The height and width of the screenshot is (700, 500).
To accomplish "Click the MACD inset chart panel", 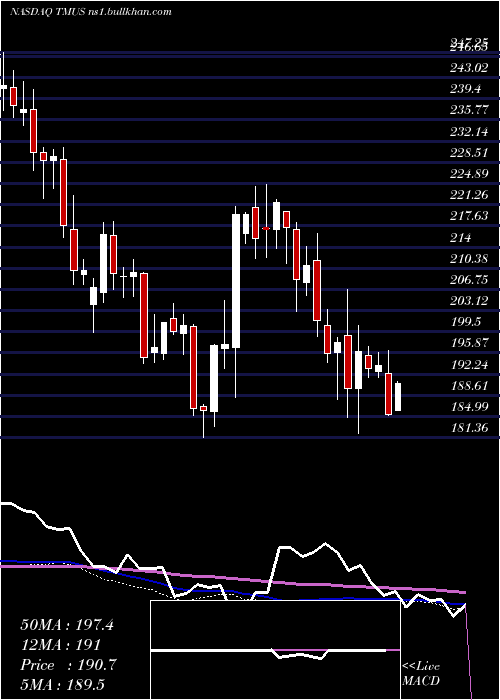I will tap(275, 650).
